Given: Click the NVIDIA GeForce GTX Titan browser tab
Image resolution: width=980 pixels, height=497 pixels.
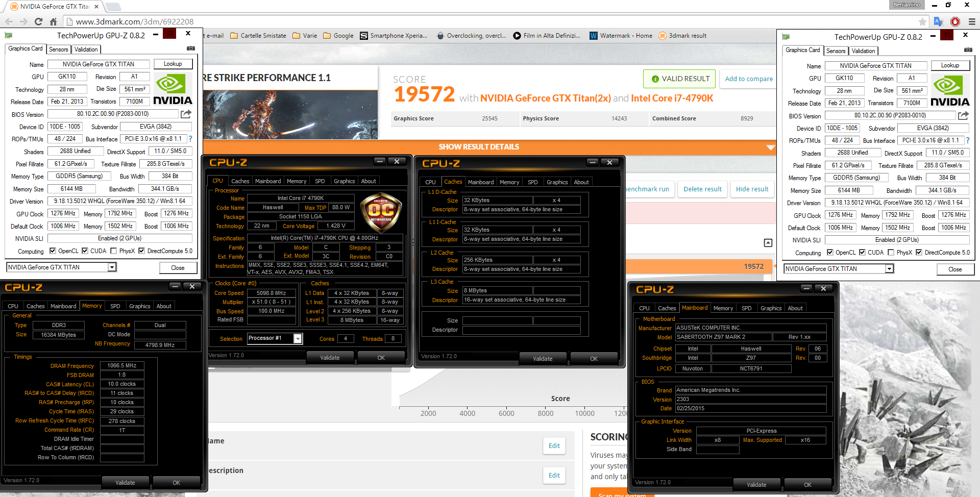Looking at the screenshot, I should click(x=54, y=7).
